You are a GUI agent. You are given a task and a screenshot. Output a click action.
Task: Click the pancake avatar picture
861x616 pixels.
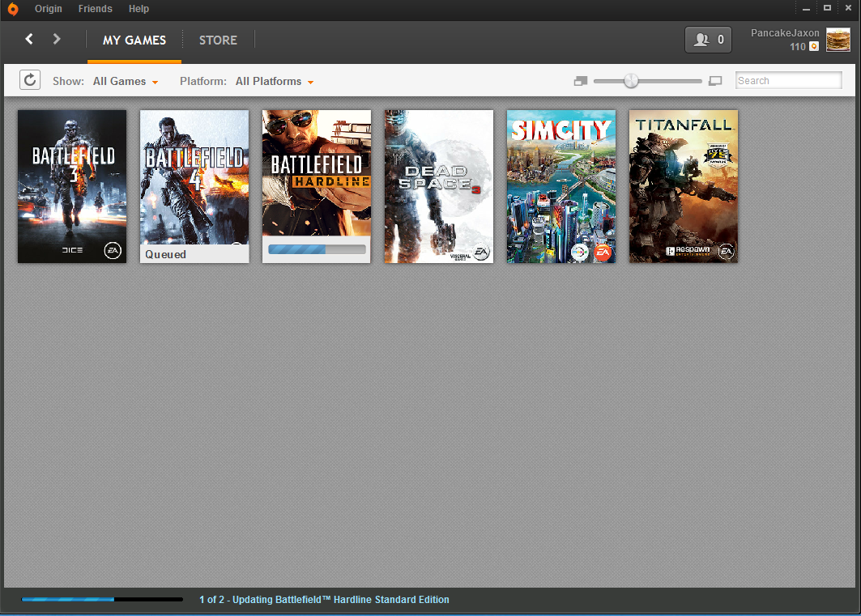click(838, 40)
